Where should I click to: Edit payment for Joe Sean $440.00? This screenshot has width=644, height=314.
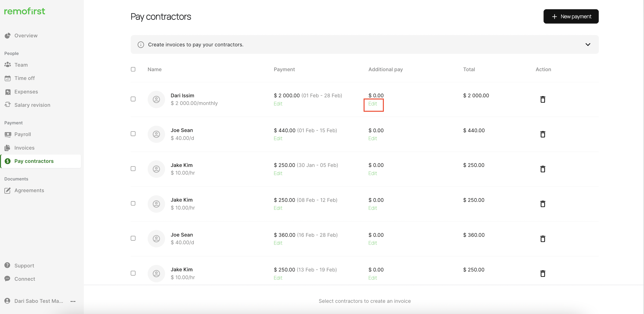coord(278,138)
